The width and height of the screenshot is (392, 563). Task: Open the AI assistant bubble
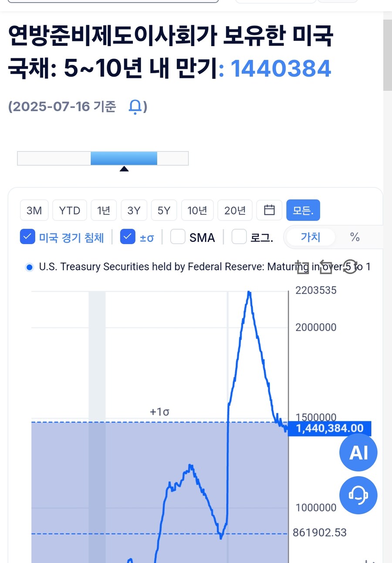point(358,453)
